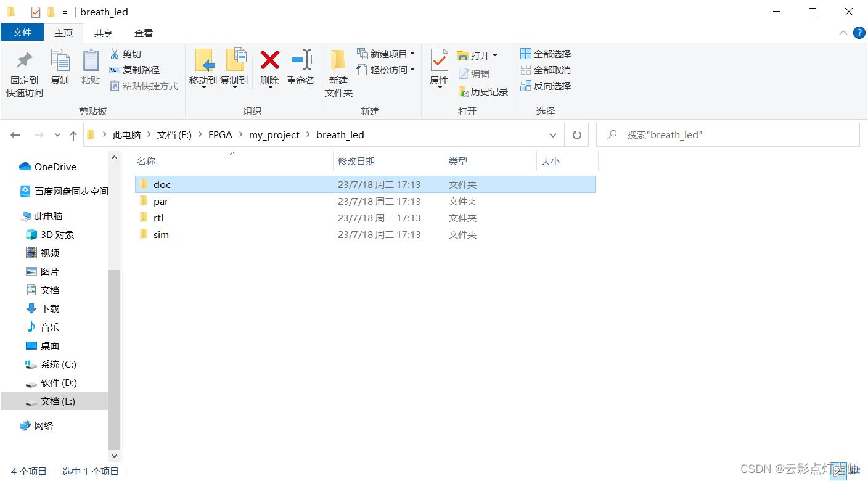The height and width of the screenshot is (481, 868).
Task: Expand chevron after FPGA in address bar
Action: [x=241, y=135]
